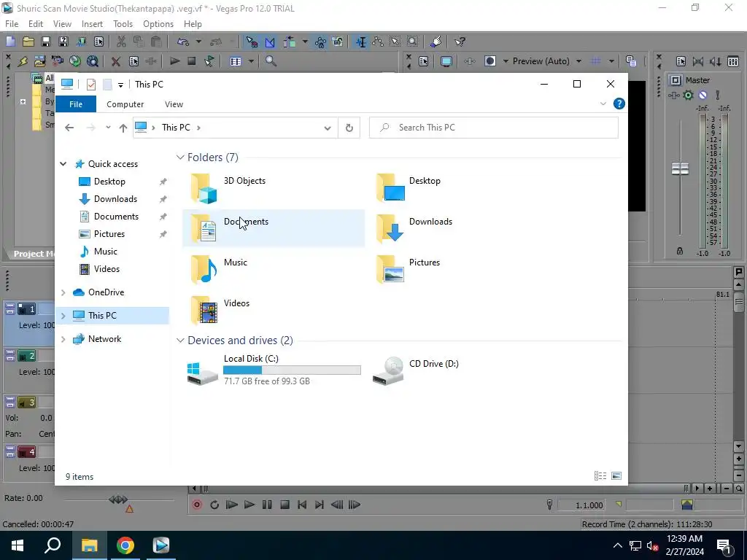Open Vegas Insert menu
The width and height of the screenshot is (747, 560).
[x=92, y=24]
